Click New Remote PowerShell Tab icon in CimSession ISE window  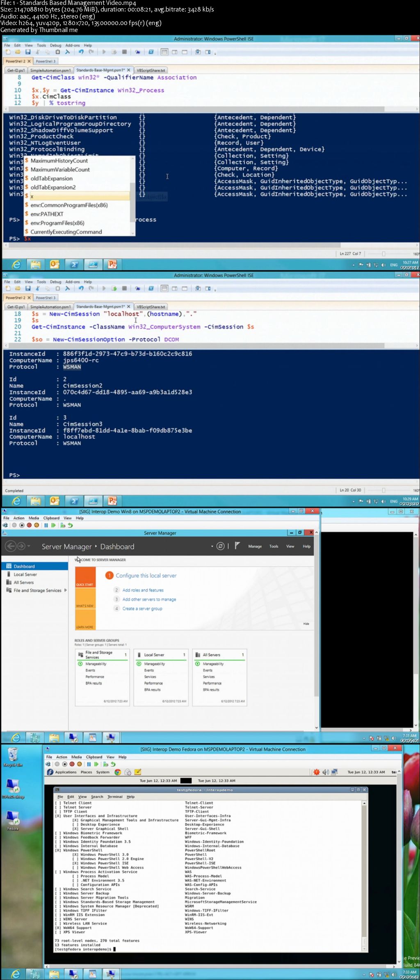(138, 289)
